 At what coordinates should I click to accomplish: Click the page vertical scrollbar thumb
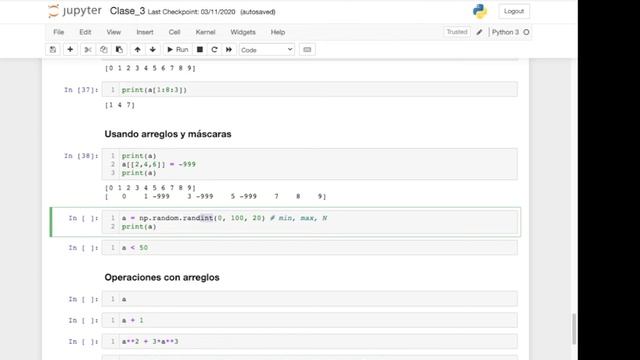(x=574, y=329)
